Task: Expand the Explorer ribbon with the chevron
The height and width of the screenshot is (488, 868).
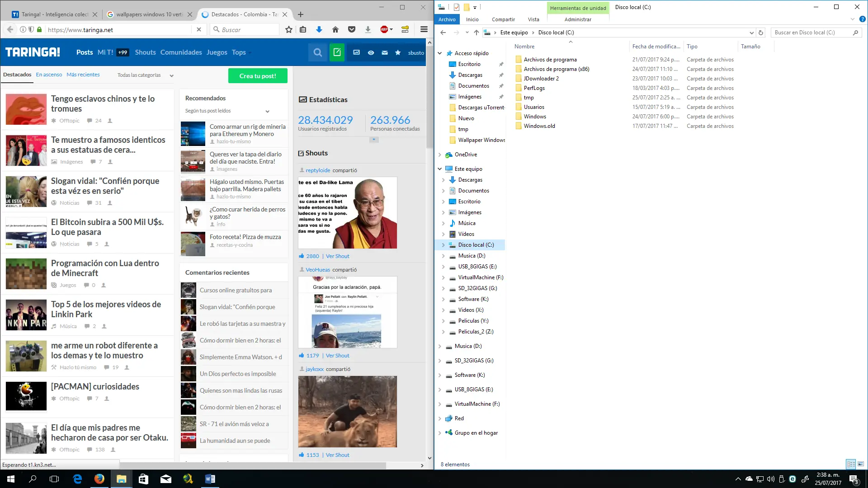Action: coord(853,19)
